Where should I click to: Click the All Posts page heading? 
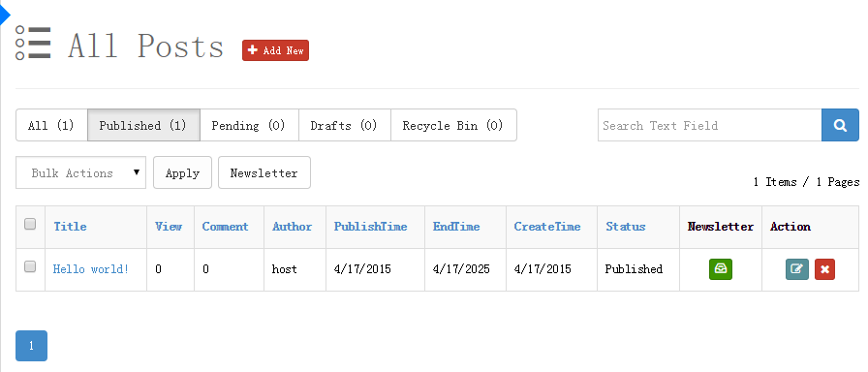coord(146,46)
